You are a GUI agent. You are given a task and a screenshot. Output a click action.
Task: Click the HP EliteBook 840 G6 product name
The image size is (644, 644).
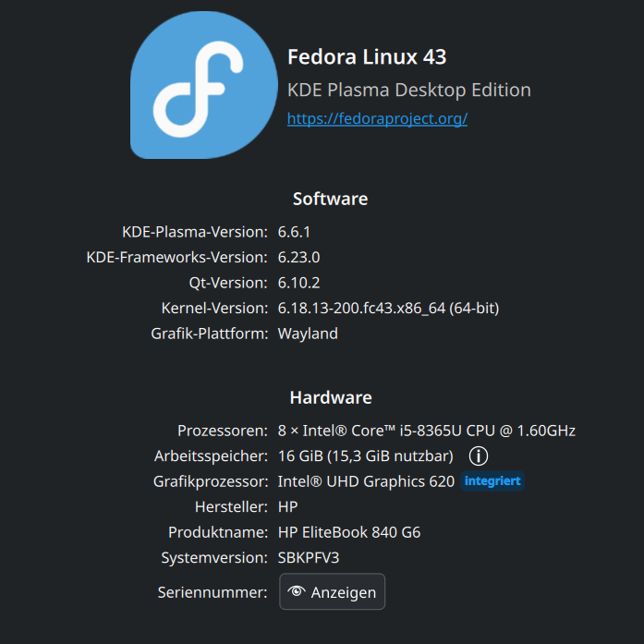[x=349, y=532]
